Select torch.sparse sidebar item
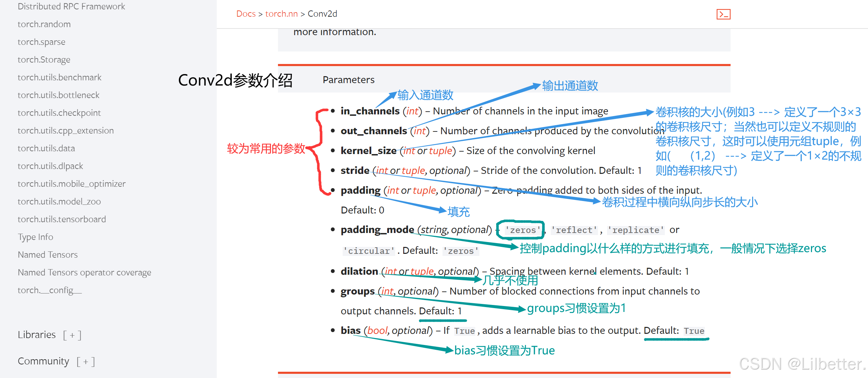This screenshot has height=378, width=868. point(41,42)
